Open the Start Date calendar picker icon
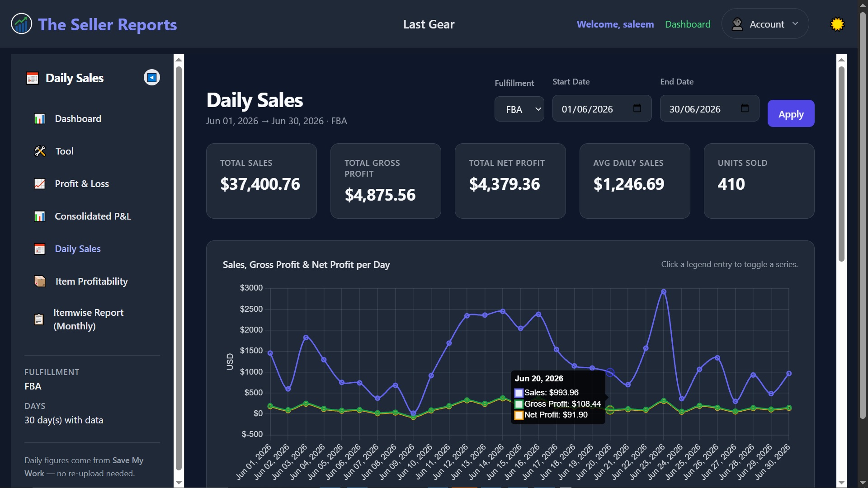Viewport: 868px width, 488px height. [x=637, y=108]
